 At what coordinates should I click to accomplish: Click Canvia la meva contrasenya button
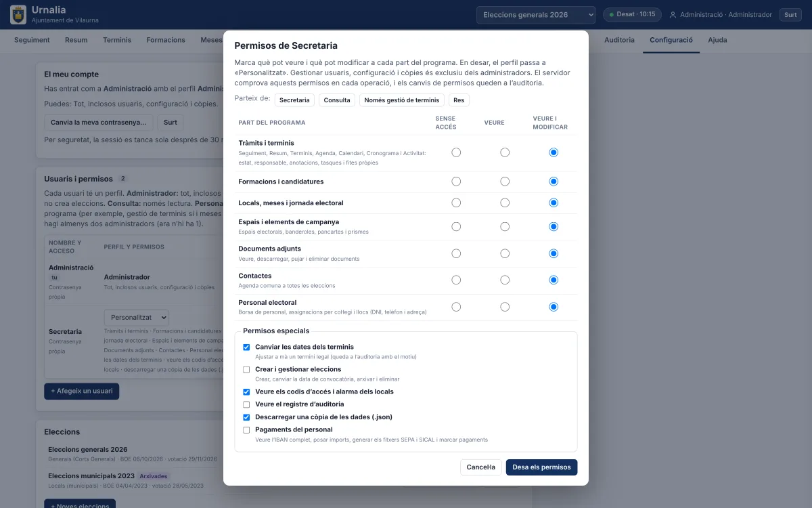coord(99,123)
